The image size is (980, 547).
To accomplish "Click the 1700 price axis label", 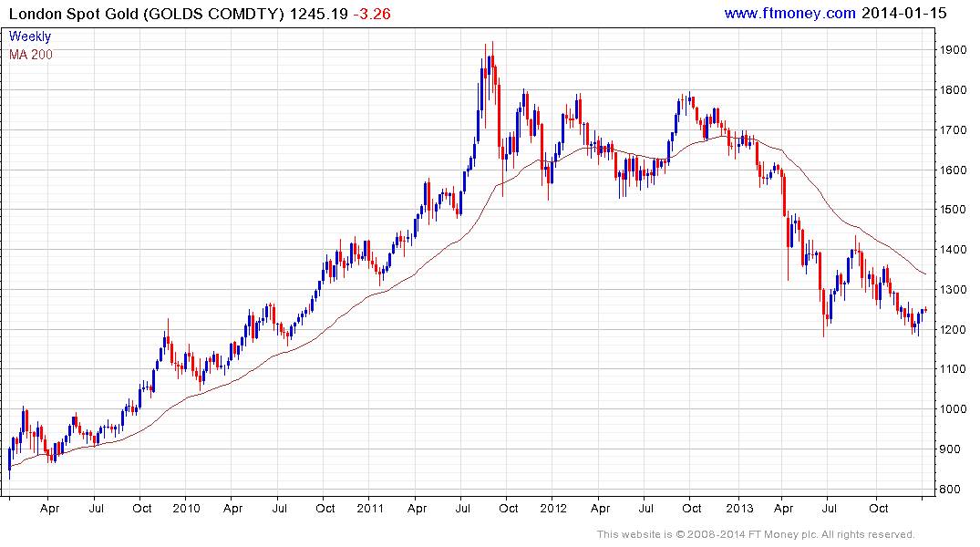I will point(954,130).
